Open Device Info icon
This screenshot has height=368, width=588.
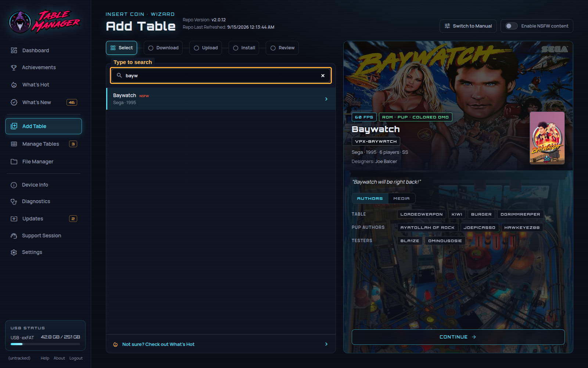tap(14, 185)
